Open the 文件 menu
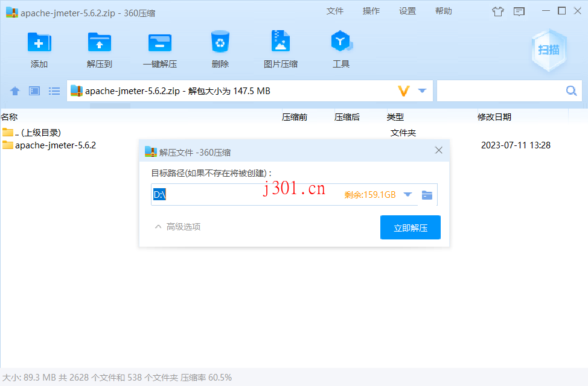 (x=335, y=11)
